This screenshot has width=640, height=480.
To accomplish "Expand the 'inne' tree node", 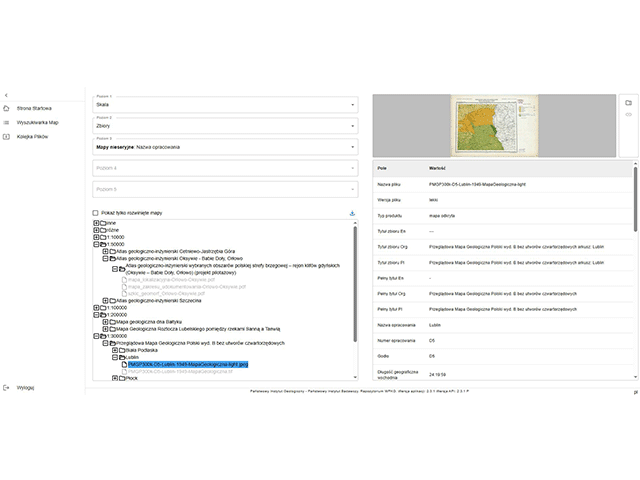I will tap(96, 223).
